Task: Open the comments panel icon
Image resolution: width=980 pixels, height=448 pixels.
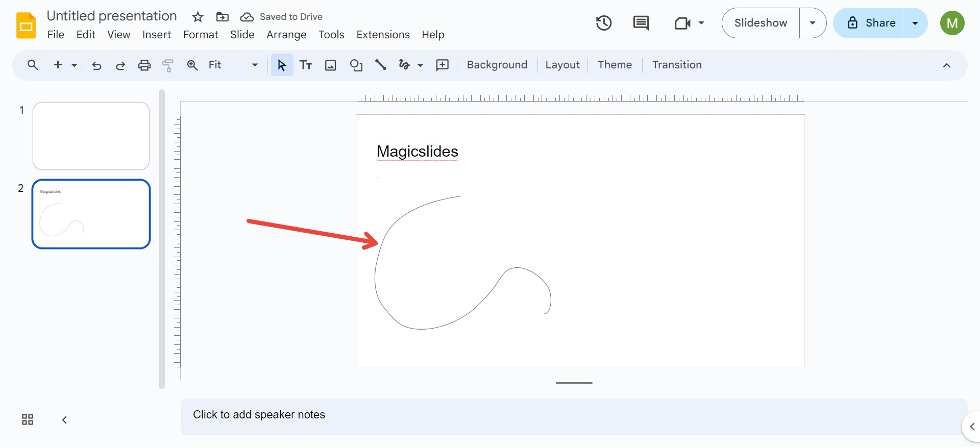Action: coord(641,23)
